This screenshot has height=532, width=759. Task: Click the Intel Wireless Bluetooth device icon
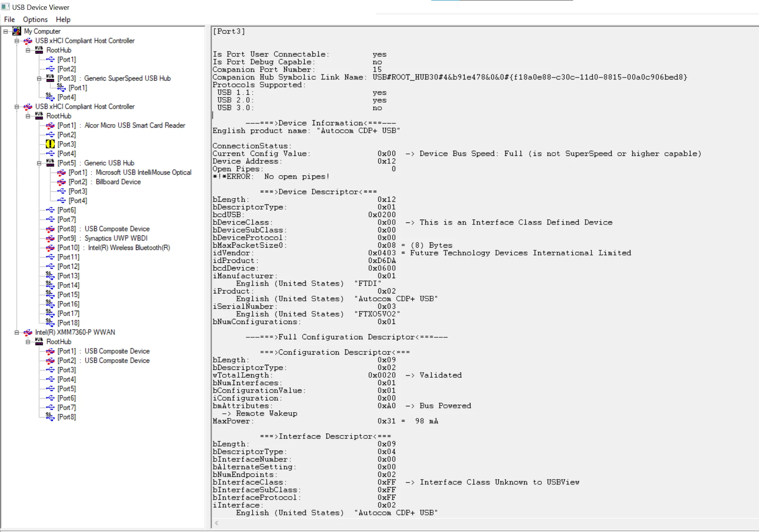click(x=50, y=248)
